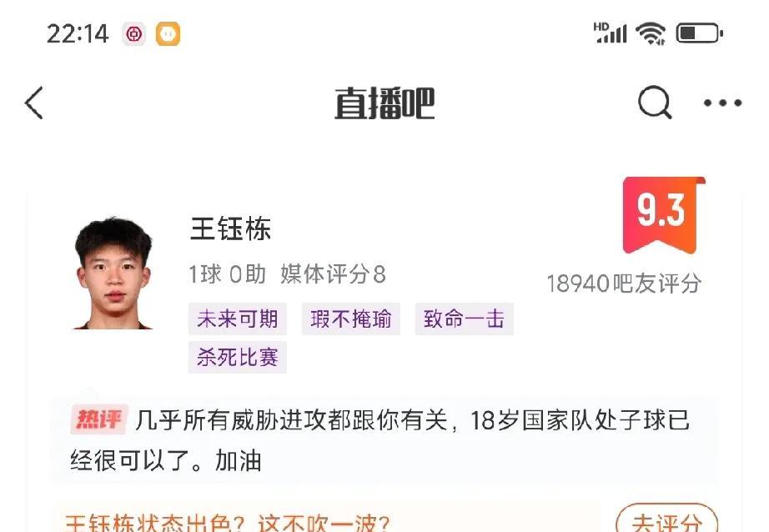Open the player portrait photo
The height and width of the screenshot is (532, 769).
113,274
